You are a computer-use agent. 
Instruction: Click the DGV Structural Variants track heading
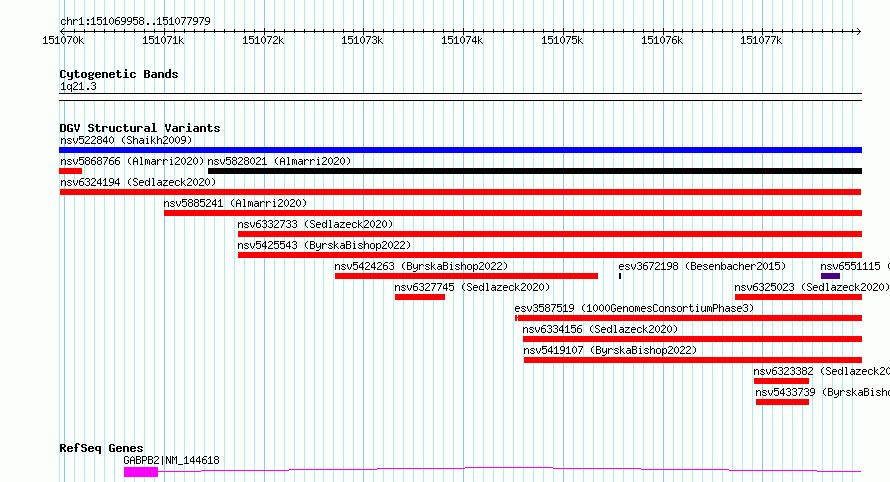tap(140, 128)
